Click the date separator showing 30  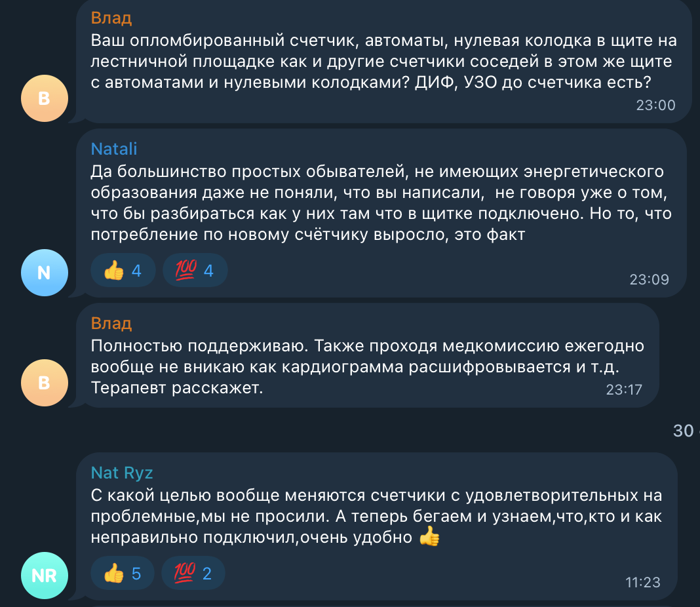tap(686, 431)
